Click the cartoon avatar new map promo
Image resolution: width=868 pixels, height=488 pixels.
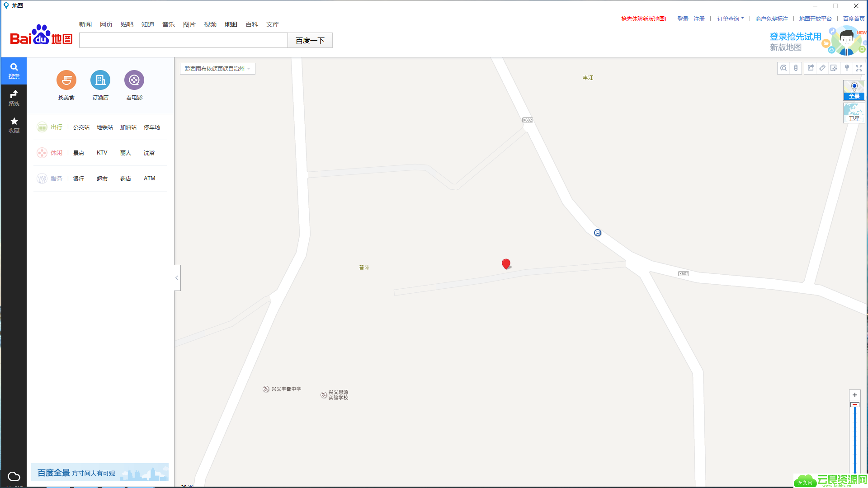(846, 41)
